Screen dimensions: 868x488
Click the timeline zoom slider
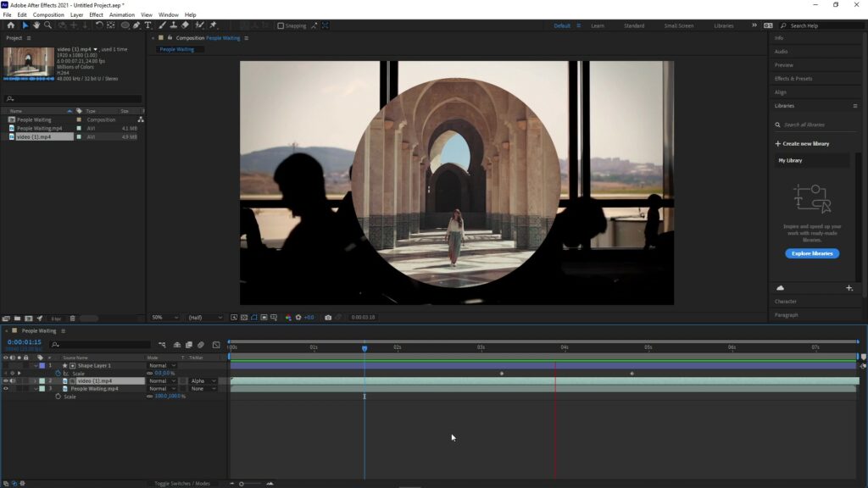point(242,484)
